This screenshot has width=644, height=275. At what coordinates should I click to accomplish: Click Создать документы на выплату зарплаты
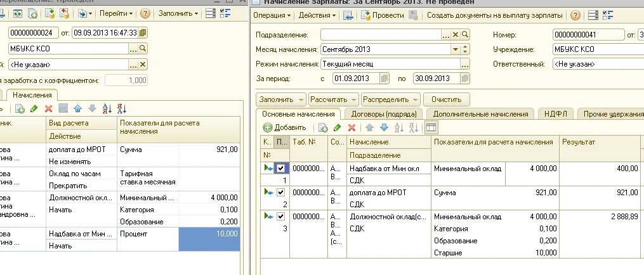pyautogui.click(x=494, y=16)
